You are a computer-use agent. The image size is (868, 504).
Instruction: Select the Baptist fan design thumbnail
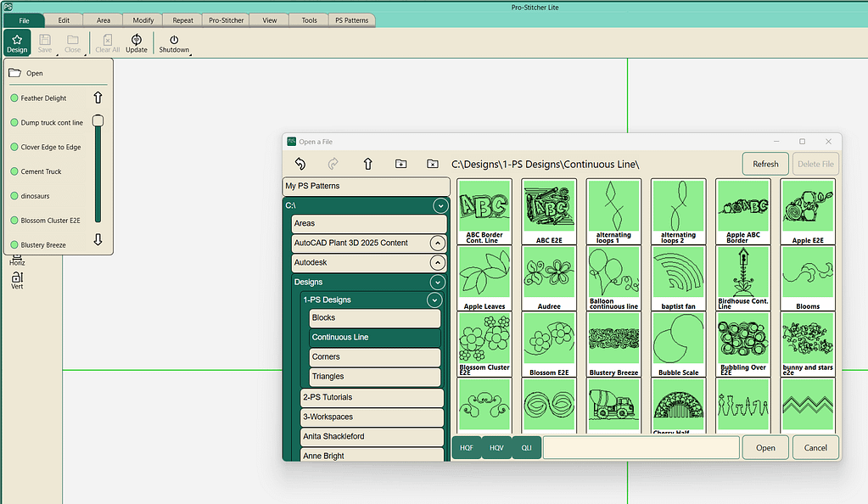coord(678,278)
